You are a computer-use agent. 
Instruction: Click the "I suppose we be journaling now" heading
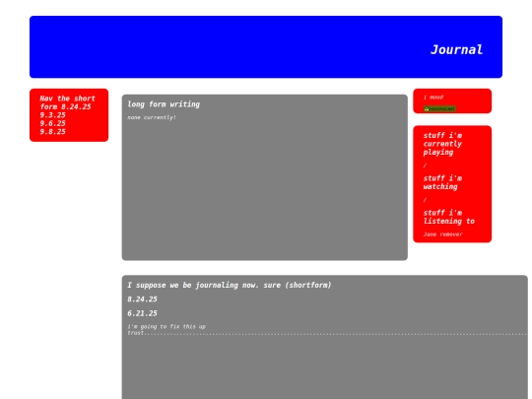(x=230, y=286)
